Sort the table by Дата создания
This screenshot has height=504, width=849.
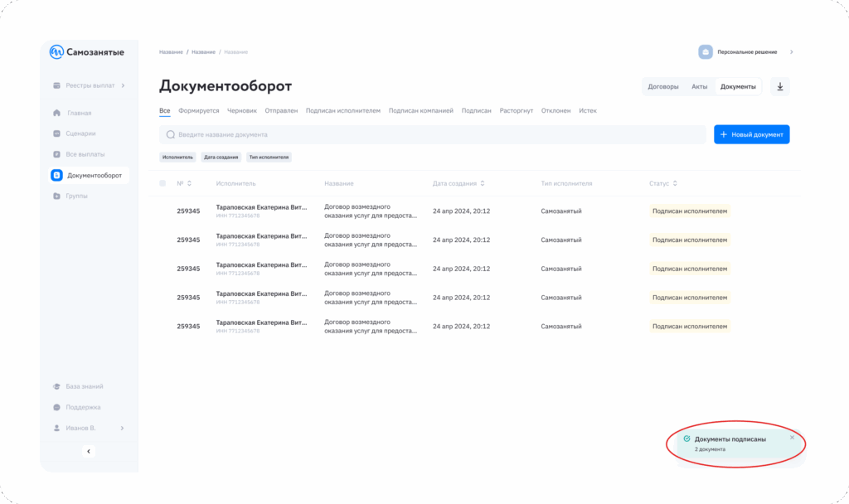483,183
